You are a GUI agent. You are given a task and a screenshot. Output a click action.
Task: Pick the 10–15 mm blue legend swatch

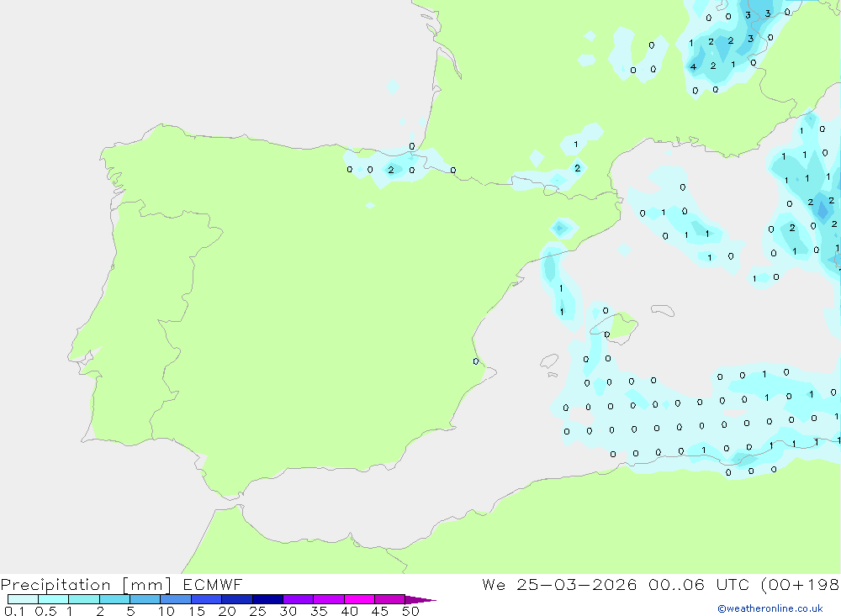click(176, 599)
